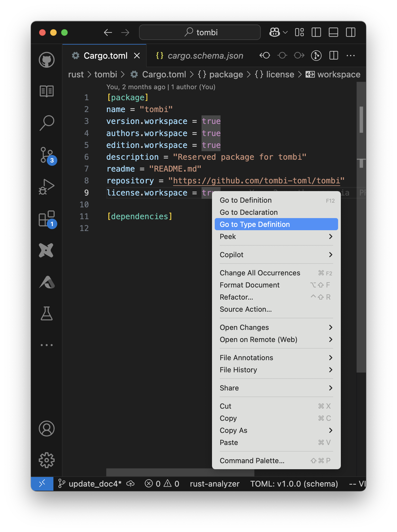Open the Copilot menu icon in title bar
The image size is (397, 532).
click(274, 32)
